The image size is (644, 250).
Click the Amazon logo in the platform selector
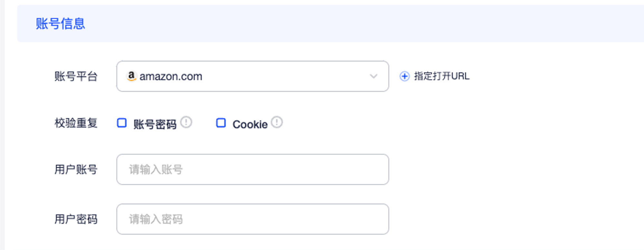(x=132, y=76)
